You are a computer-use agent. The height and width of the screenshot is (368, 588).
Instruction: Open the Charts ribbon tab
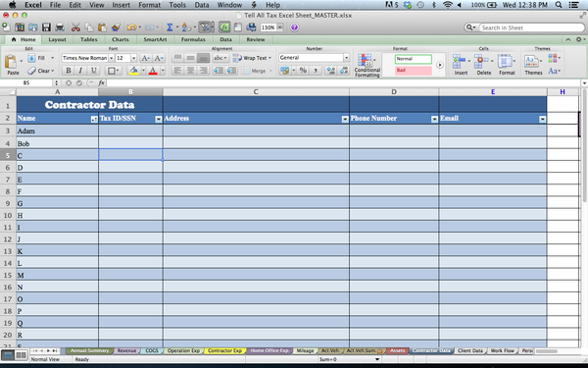(120, 39)
